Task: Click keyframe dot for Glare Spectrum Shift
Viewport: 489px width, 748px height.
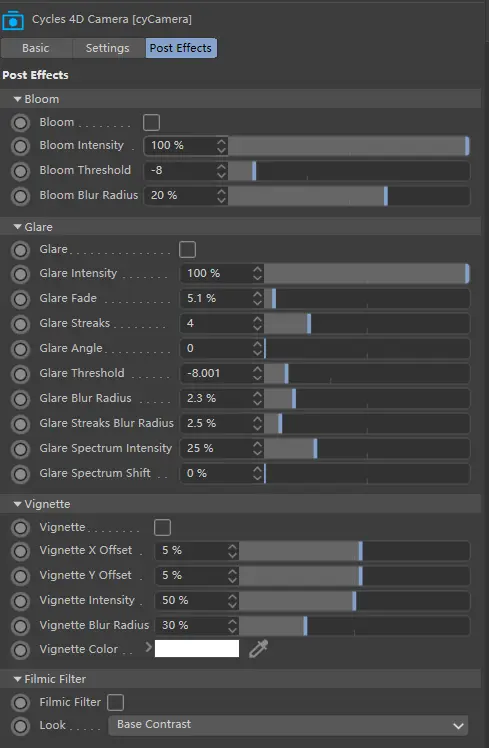Action: click(21, 474)
